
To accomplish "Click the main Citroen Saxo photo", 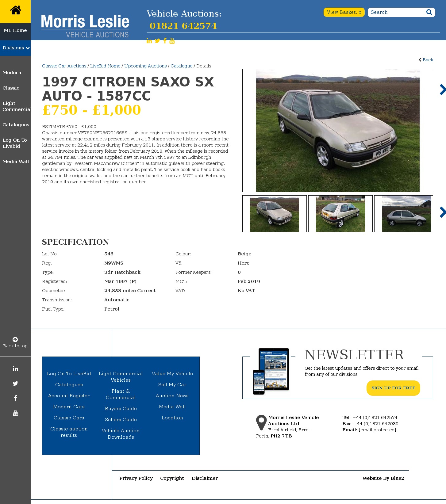I will coord(338,131).
